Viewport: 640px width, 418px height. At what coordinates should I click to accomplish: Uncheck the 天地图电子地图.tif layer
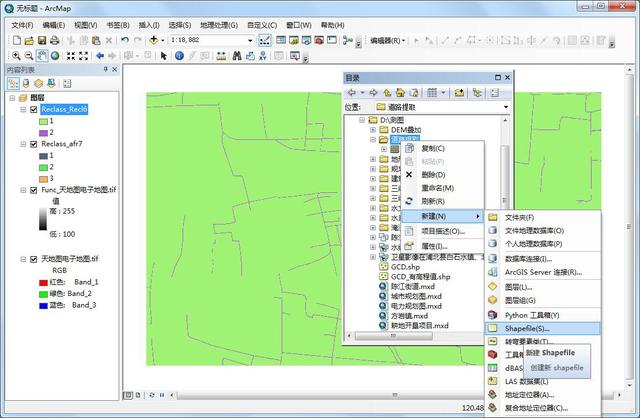click(x=34, y=259)
